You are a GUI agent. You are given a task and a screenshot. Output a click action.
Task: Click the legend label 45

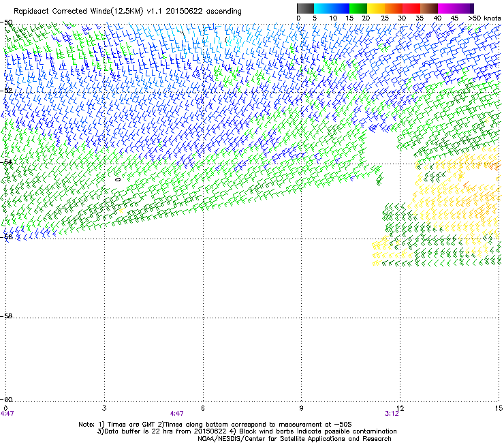tap(454, 18)
